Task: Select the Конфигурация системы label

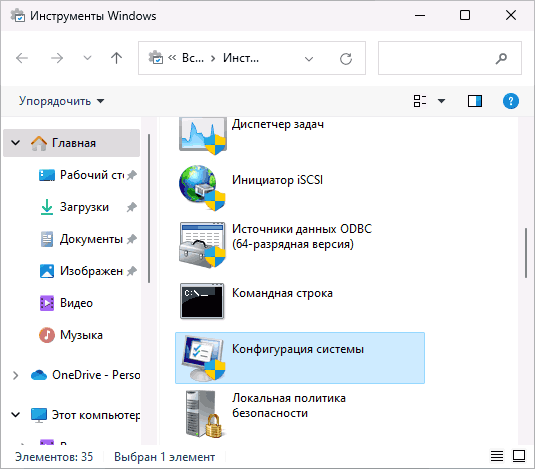Action: 298,349
